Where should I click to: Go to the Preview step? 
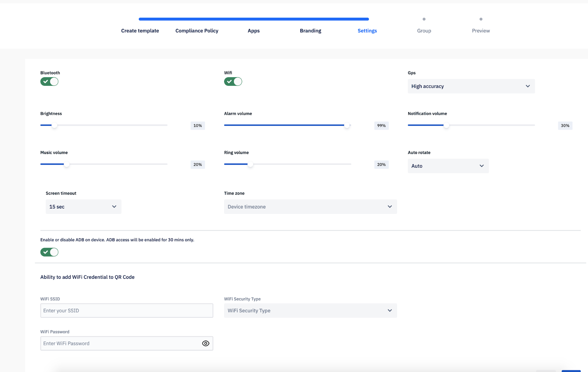click(x=481, y=31)
